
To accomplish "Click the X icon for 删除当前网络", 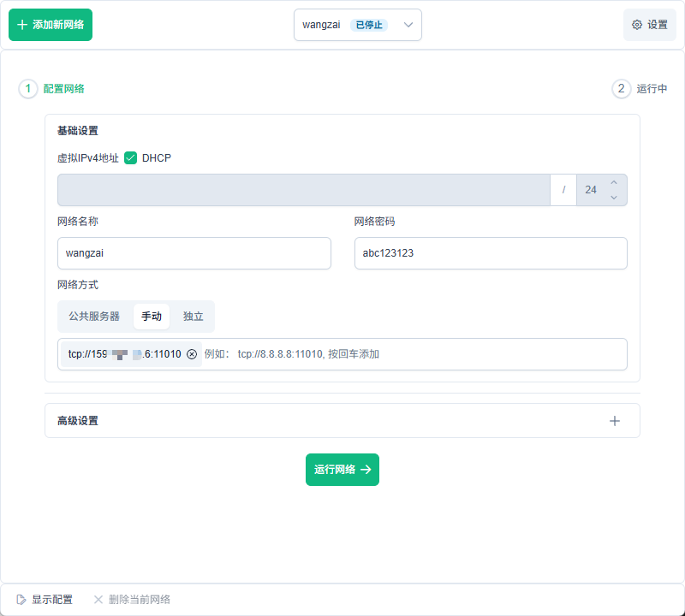I will click(x=98, y=600).
